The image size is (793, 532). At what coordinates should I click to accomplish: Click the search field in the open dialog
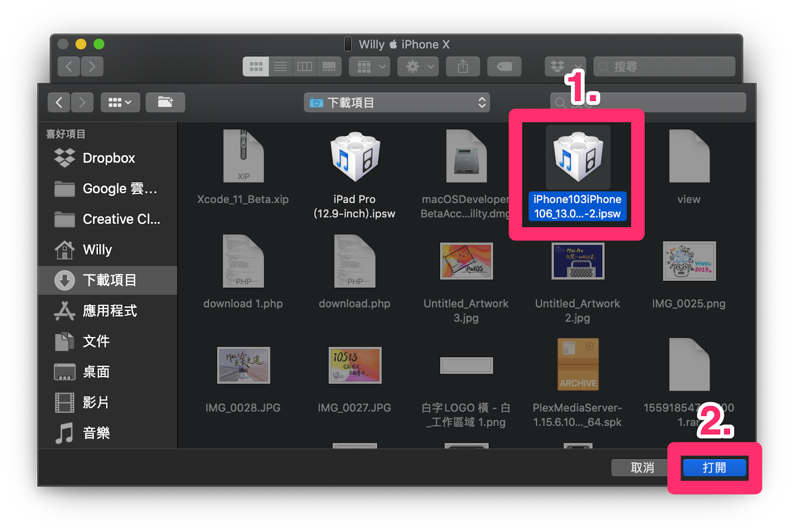tap(648, 103)
